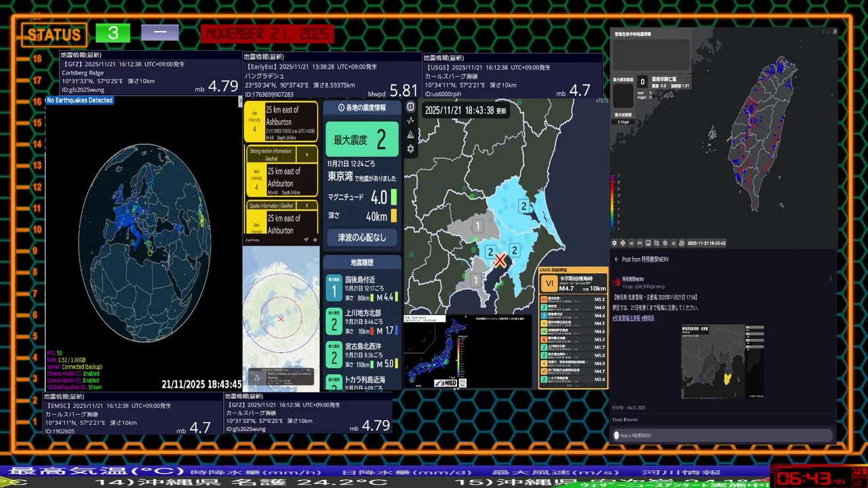Click the 3.70 gal maximum acceleration value
868x488 pixels.
tap(623, 121)
